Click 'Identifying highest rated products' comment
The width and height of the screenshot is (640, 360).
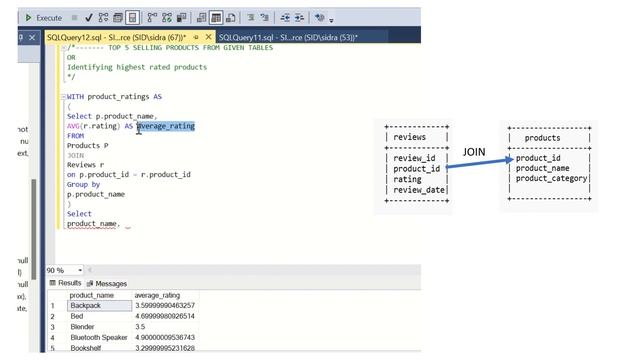(137, 67)
